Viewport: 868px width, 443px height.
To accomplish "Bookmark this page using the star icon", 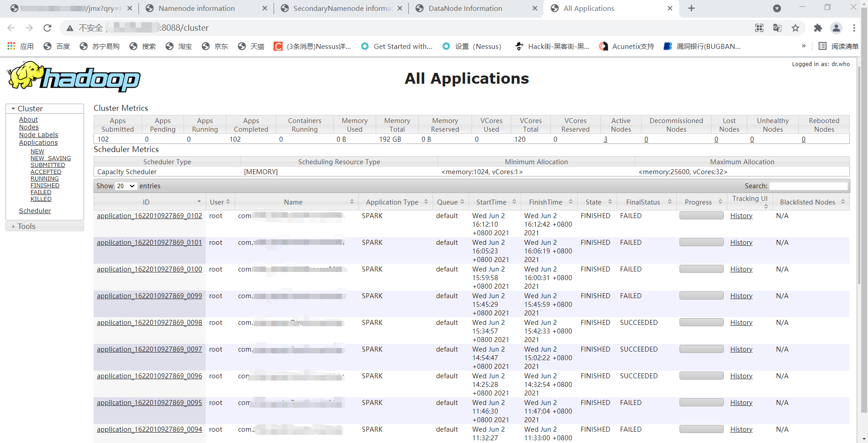I will [796, 28].
